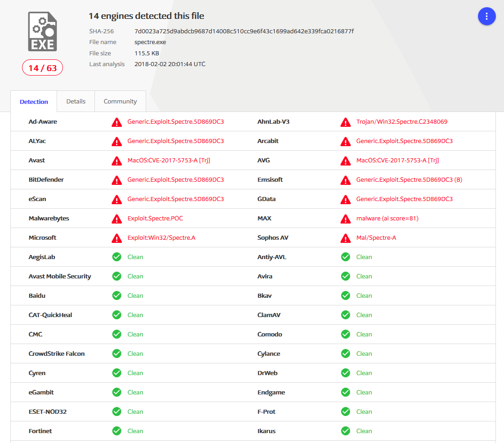Click the red warning icon for eScan
Image resolution: width=504 pixels, height=443 pixels.
pos(117,199)
